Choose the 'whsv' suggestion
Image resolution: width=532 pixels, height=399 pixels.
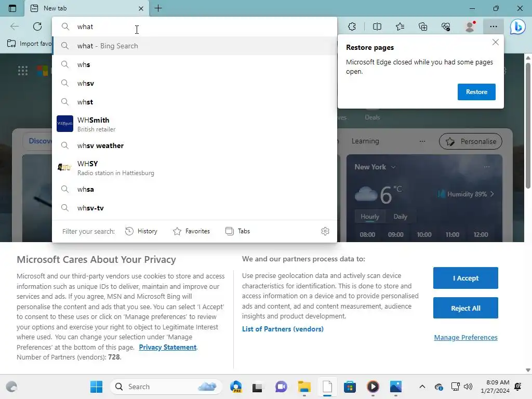coord(195,83)
